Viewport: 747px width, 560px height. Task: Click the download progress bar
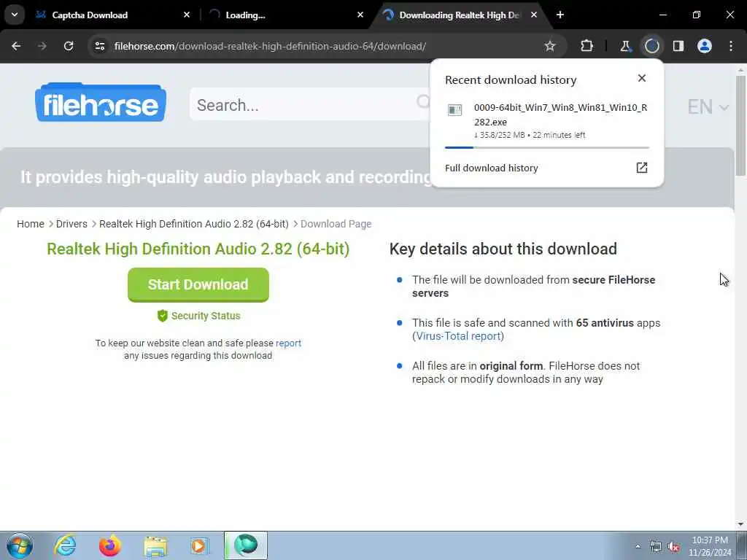[x=546, y=147]
